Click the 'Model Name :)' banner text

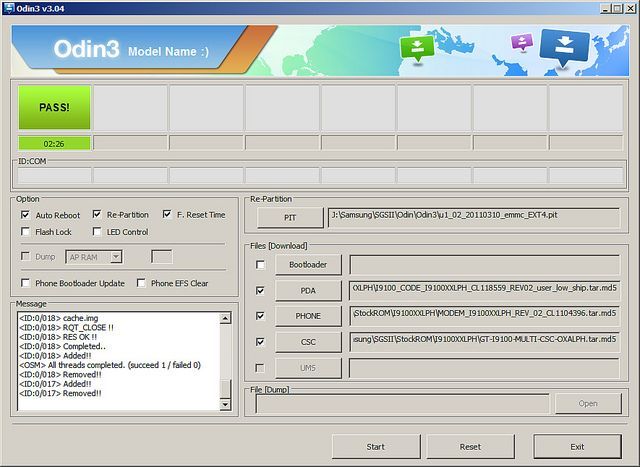pyautogui.click(x=169, y=51)
